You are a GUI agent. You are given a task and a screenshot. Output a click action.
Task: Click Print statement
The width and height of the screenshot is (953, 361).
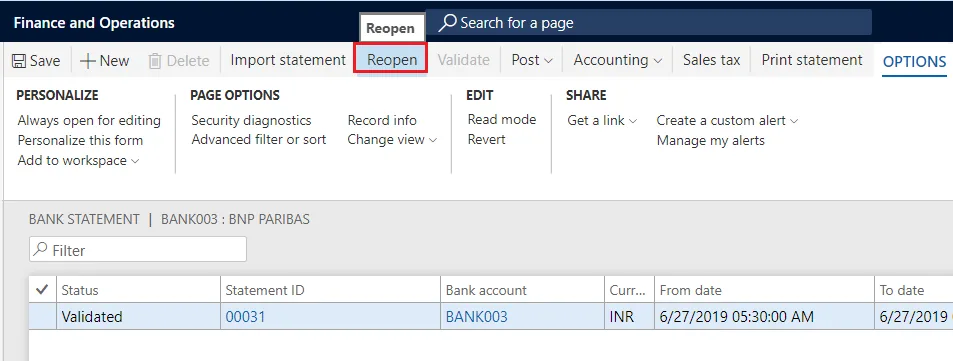pos(811,60)
